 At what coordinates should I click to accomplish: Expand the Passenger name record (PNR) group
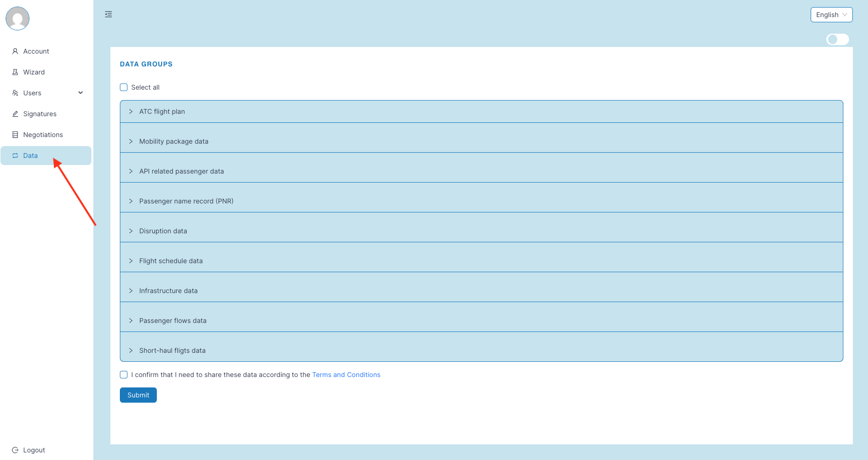pos(131,201)
